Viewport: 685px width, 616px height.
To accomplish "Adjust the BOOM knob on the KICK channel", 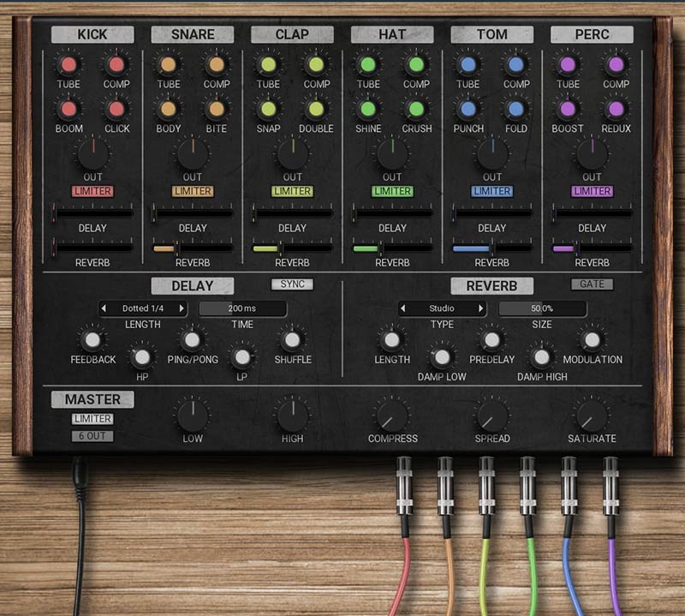I will pos(68,111).
